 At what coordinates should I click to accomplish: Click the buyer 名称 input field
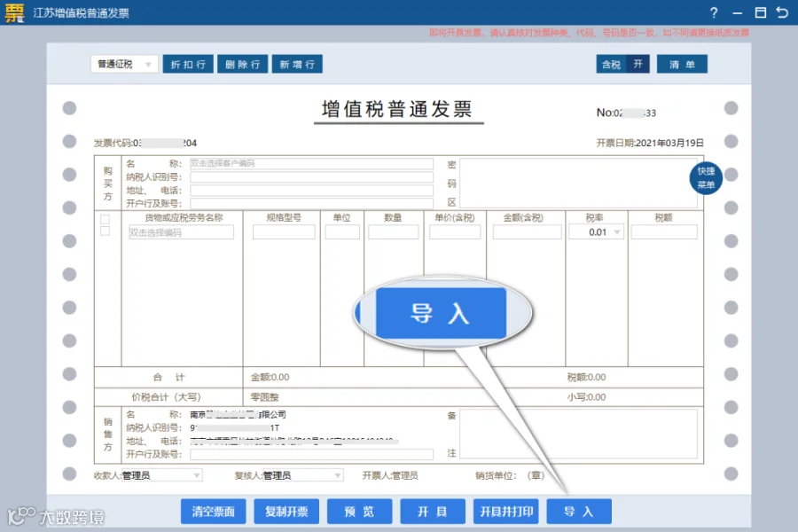coord(311,163)
